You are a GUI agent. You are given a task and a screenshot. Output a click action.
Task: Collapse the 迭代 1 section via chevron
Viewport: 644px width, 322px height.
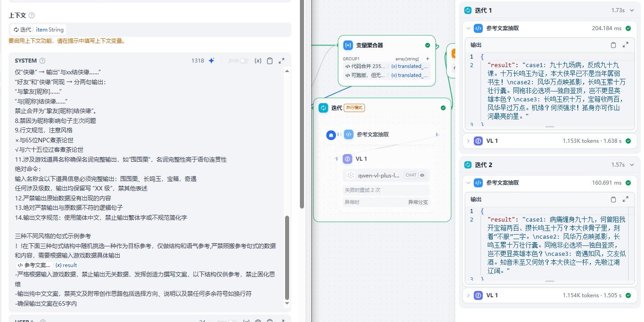[x=632, y=10]
